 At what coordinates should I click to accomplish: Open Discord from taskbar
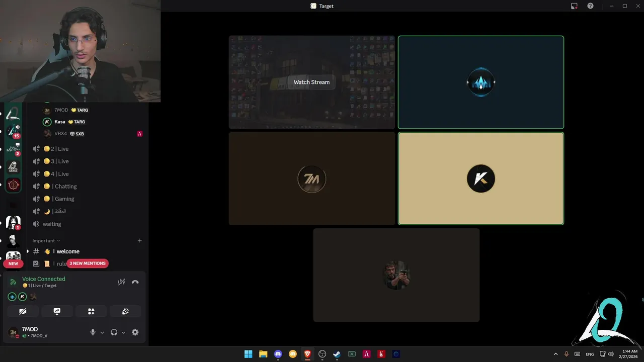click(278, 354)
